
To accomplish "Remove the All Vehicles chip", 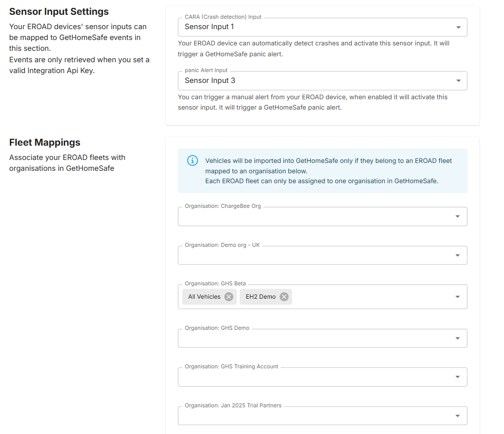I will pos(229,297).
